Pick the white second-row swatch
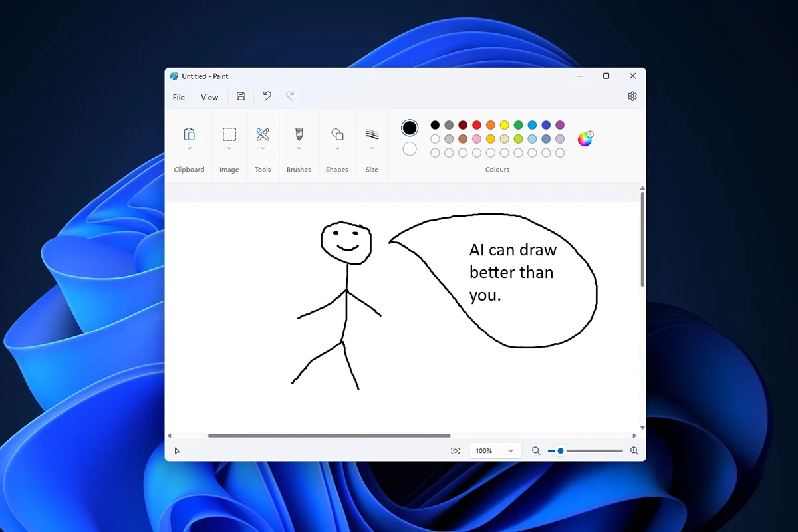Viewport: 798px width, 532px height. pos(435,139)
